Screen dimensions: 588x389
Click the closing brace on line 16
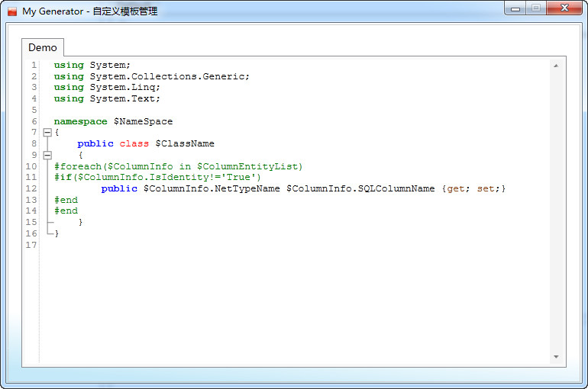[x=57, y=233]
